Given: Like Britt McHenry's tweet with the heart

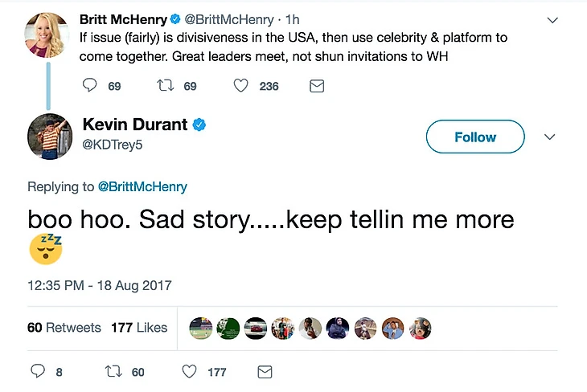Looking at the screenshot, I should click(240, 86).
